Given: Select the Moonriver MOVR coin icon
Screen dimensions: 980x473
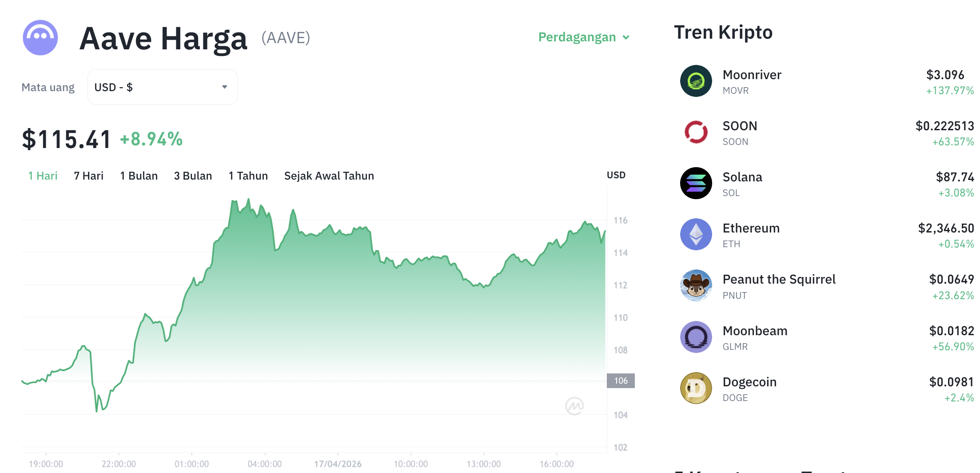Looking at the screenshot, I should [x=696, y=81].
